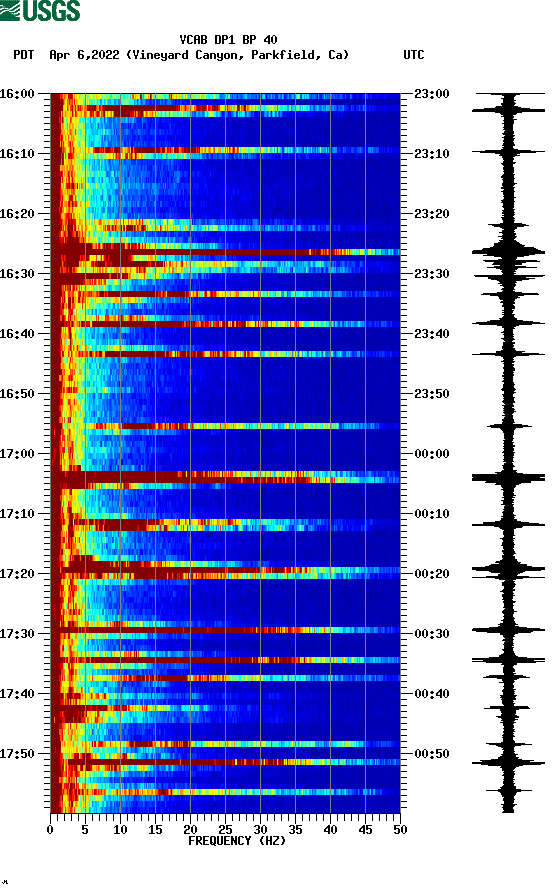This screenshot has width=552, height=893.
Task: Click the 17:00 PDT time label
Action: (17, 454)
